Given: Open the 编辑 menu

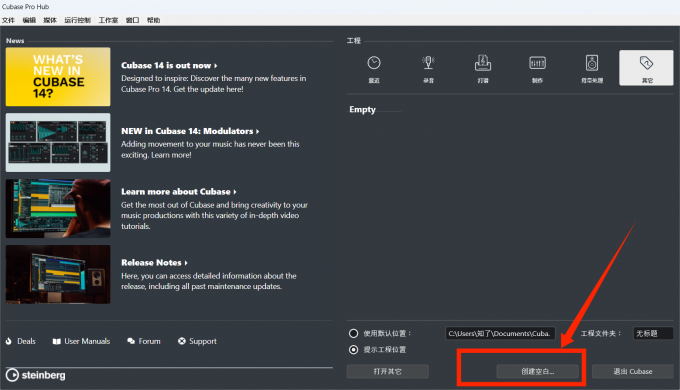Looking at the screenshot, I should (29, 20).
